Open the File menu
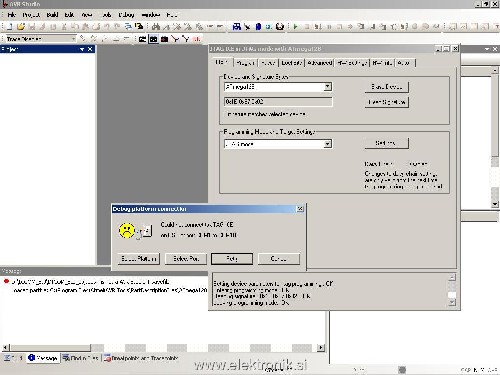 point(12,15)
